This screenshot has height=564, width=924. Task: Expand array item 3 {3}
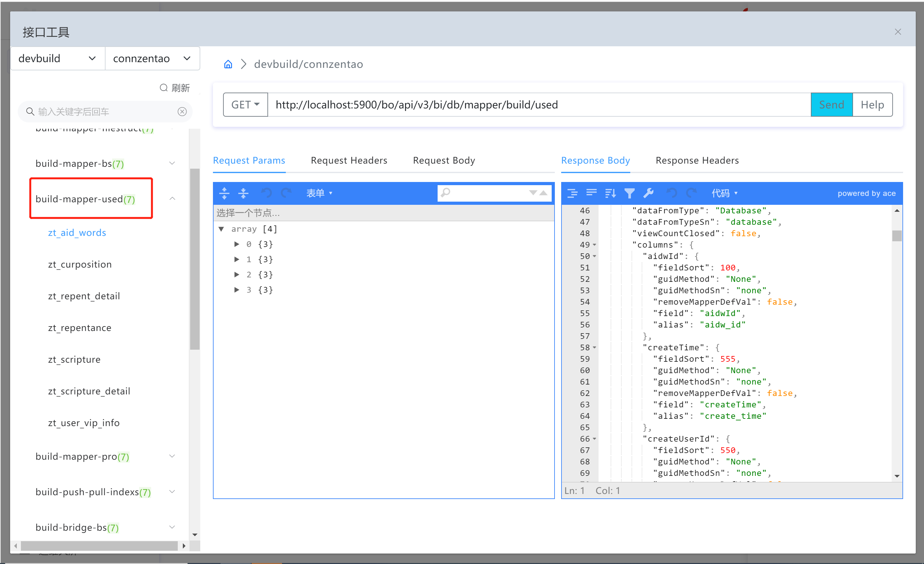[237, 290]
